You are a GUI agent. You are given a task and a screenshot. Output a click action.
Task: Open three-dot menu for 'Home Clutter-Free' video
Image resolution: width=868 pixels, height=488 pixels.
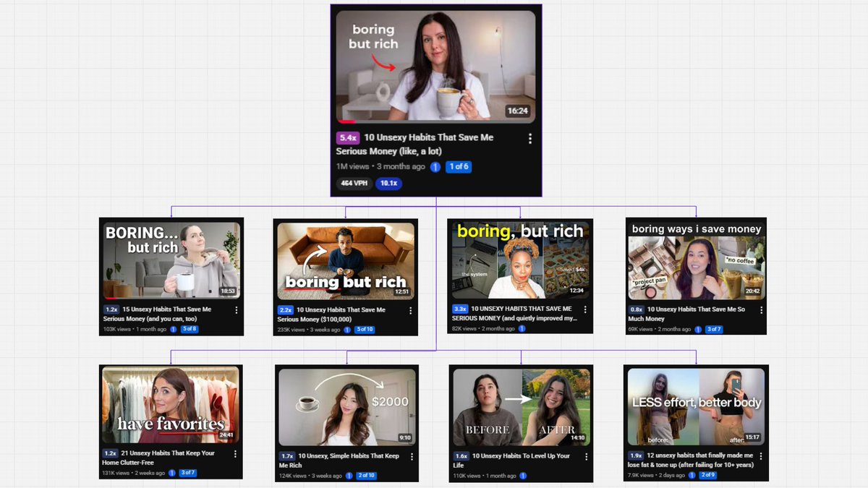[235, 454]
